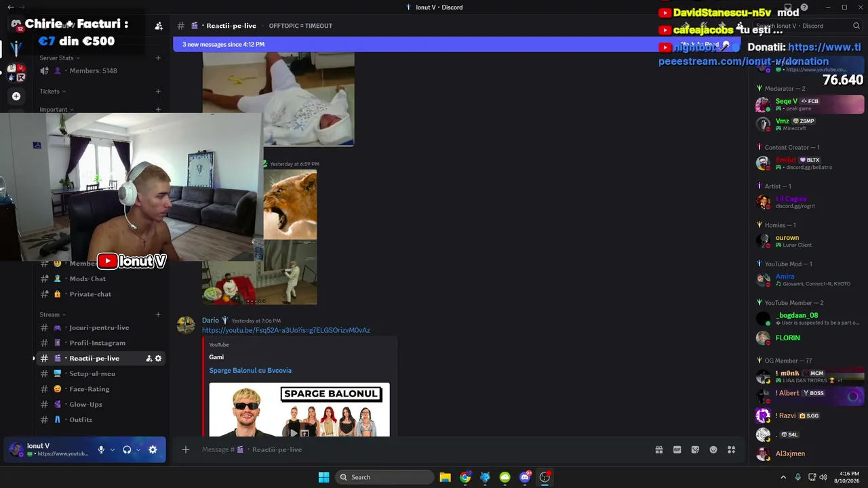Open Sparge Balonul cu Bvcovia video link
Screen dimensions: 868x488
250,371
